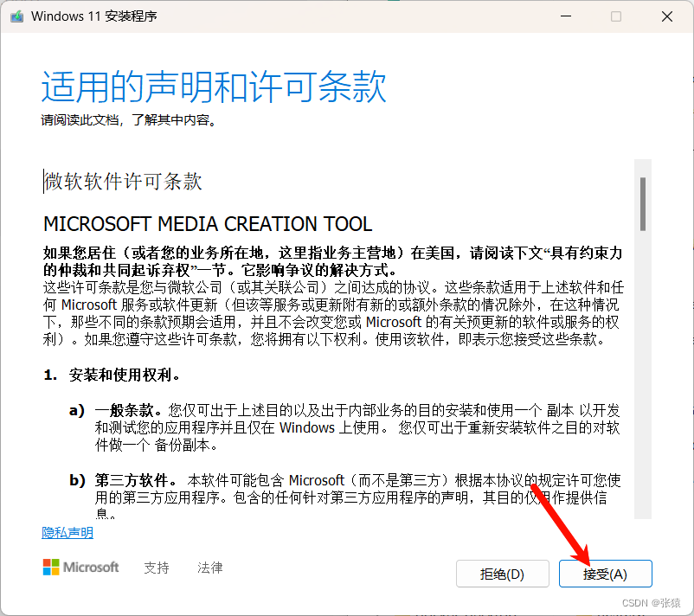Viewport: 694px width, 616px height.
Task: Open the 支持 support link
Action: tap(157, 568)
